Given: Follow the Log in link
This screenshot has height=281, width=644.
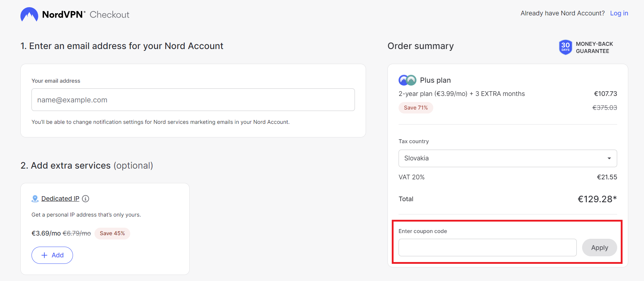Looking at the screenshot, I should click(619, 13).
